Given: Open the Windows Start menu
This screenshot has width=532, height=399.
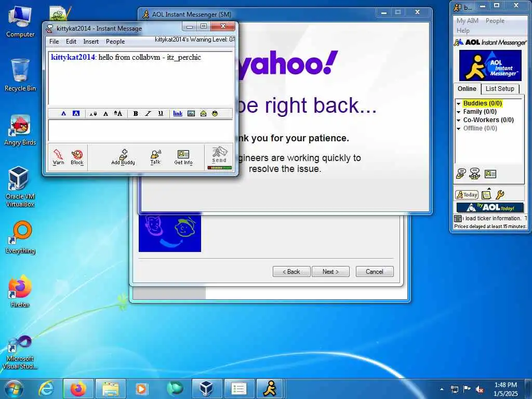Looking at the screenshot, I should coord(14,389).
